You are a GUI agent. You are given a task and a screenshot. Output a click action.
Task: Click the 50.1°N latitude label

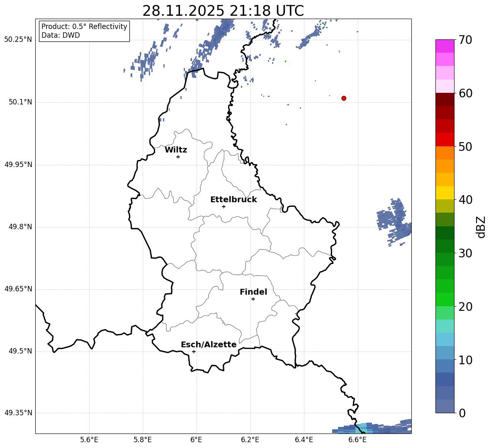click(x=20, y=102)
